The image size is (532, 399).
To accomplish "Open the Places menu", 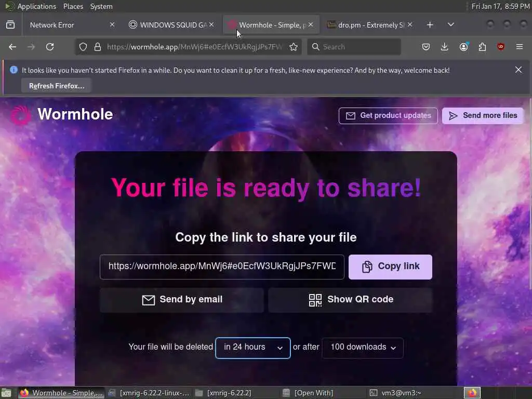I will pyautogui.click(x=73, y=6).
